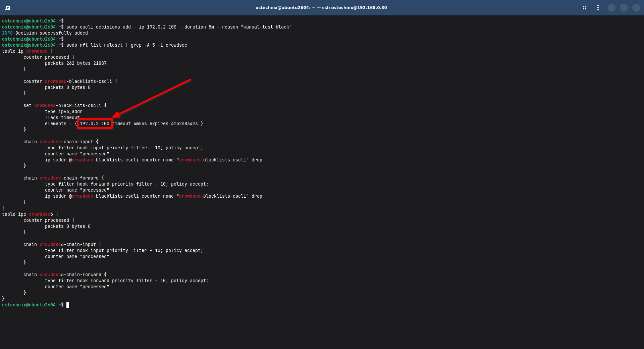The image size is (644, 349).
Task: Click 'table ip6 crowdsec6 {' line
Action: coord(30,214)
